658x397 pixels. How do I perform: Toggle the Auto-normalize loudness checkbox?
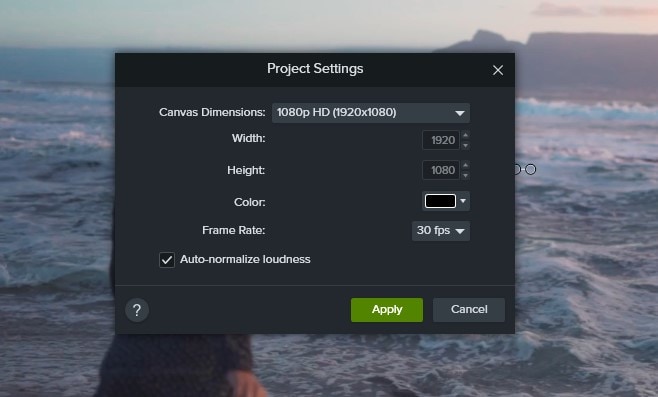click(x=167, y=260)
